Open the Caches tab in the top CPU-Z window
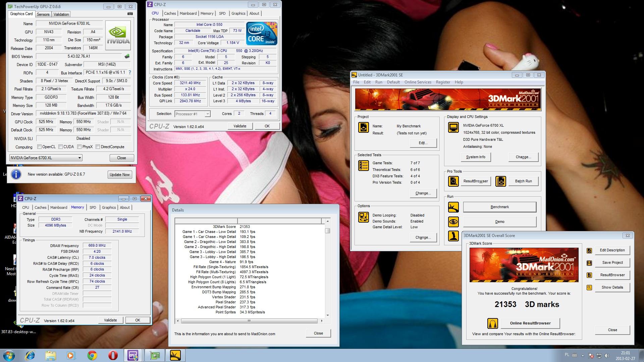644x362 pixels. 170,13
